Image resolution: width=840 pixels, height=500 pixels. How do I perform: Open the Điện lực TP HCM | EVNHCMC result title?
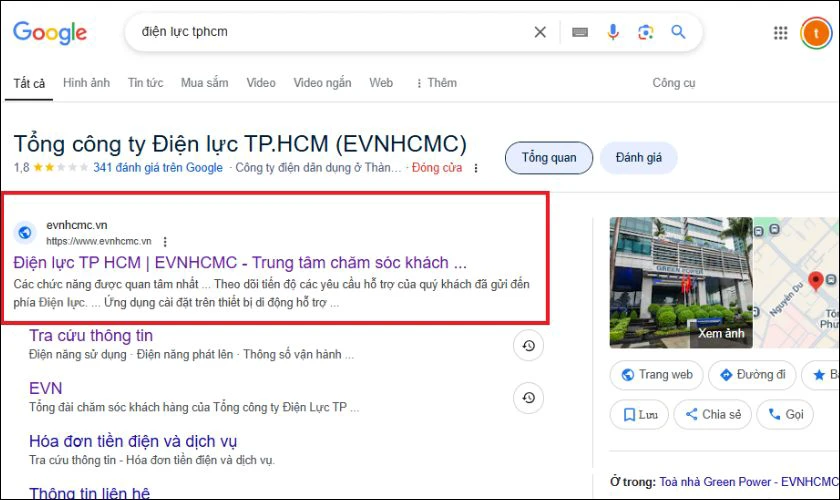click(x=240, y=263)
